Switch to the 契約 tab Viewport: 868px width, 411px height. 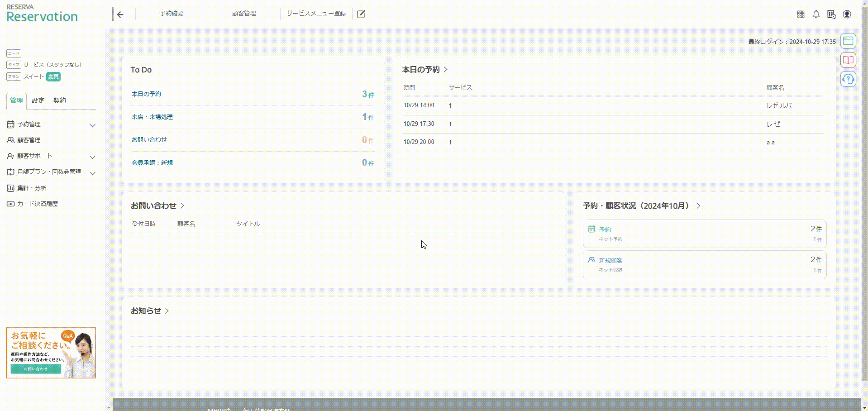tap(60, 100)
